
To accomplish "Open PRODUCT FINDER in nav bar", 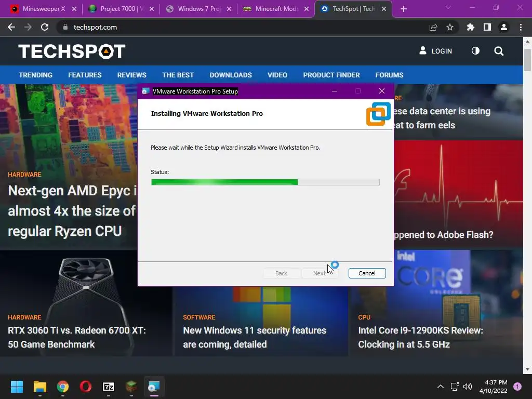I will point(331,75).
